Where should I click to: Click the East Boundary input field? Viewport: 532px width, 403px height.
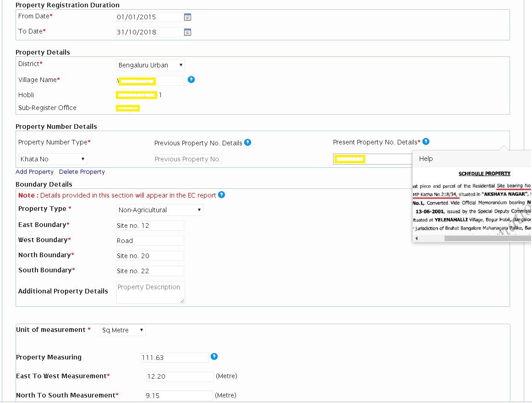[150, 225]
